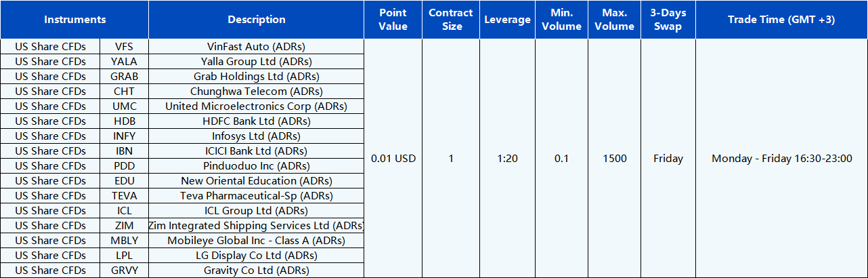
Task: Select the 3-Days Swap header
Action: (668, 20)
